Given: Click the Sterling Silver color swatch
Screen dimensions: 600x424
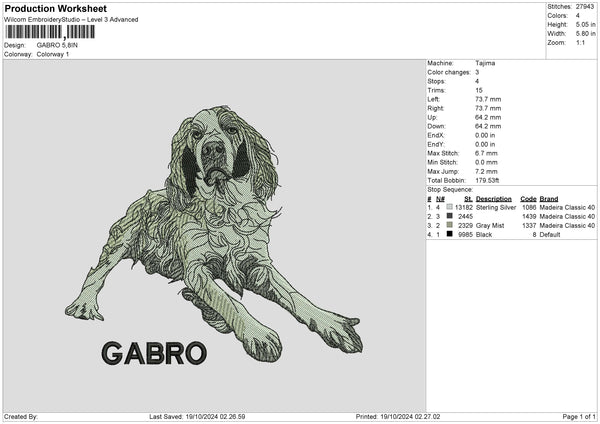Looking at the screenshot, I should tap(449, 207).
